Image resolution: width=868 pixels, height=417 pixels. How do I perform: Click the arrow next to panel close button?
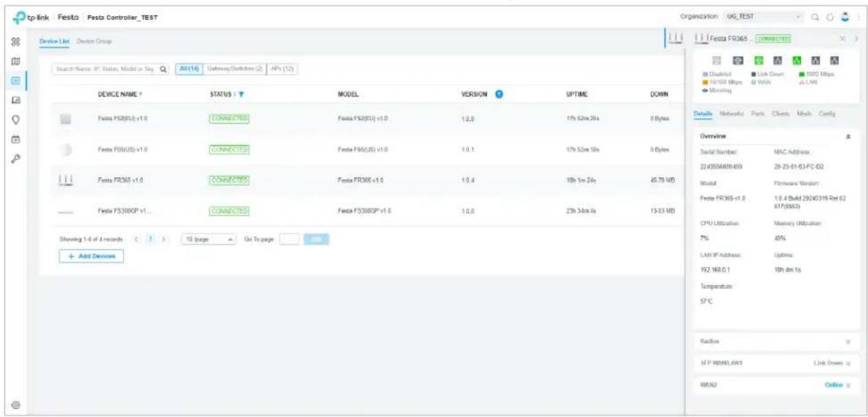tap(855, 39)
